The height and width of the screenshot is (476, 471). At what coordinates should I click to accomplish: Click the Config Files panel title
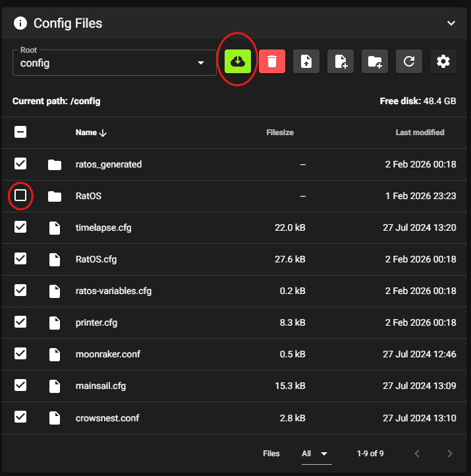tap(68, 23)
